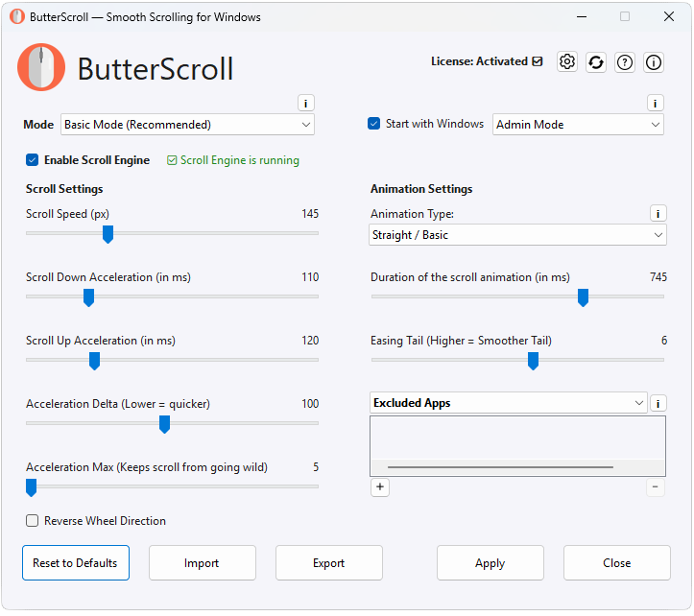Toggle the Enable Scroll Engine checkbox
The image size is (694, 616).
[33, 160]
